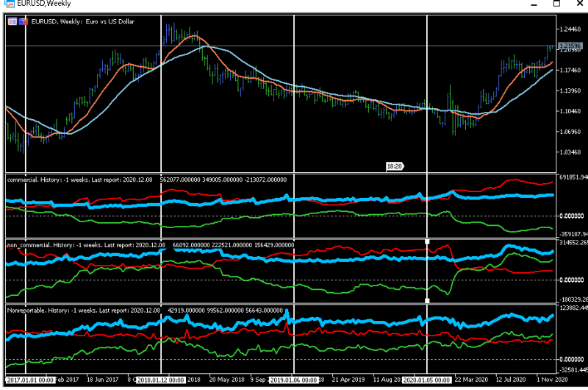Select the 2018.01.12 00:00 date marker

point(160,380)
